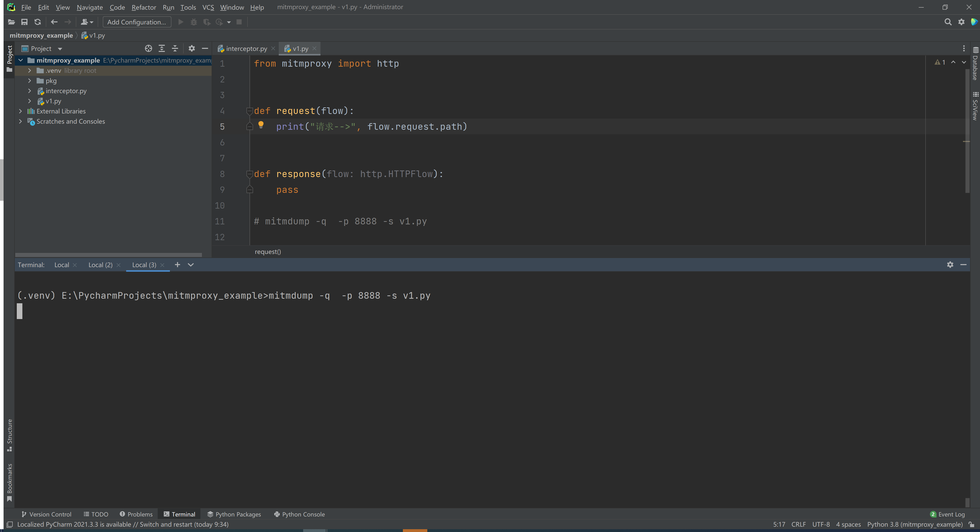
Task: Switch to Local (2) terminal tab
Action: coord(100,265)
